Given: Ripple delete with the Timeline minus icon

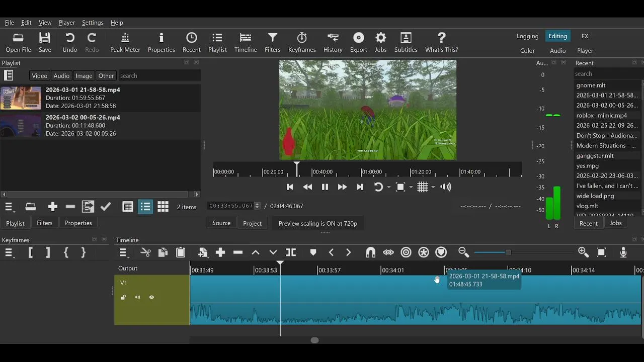Looking at the screenshot, I should (x=238, y=252).
